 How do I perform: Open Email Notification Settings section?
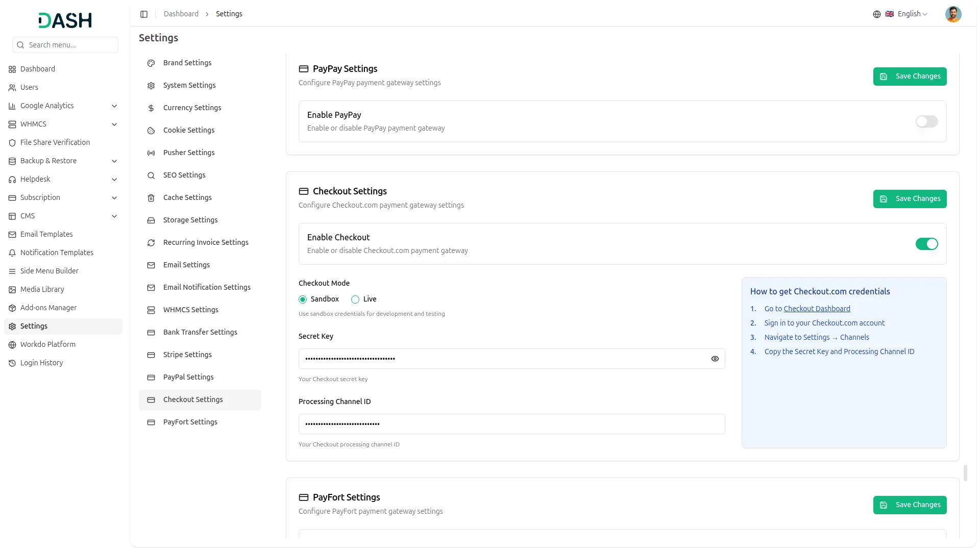click(200, 288)
